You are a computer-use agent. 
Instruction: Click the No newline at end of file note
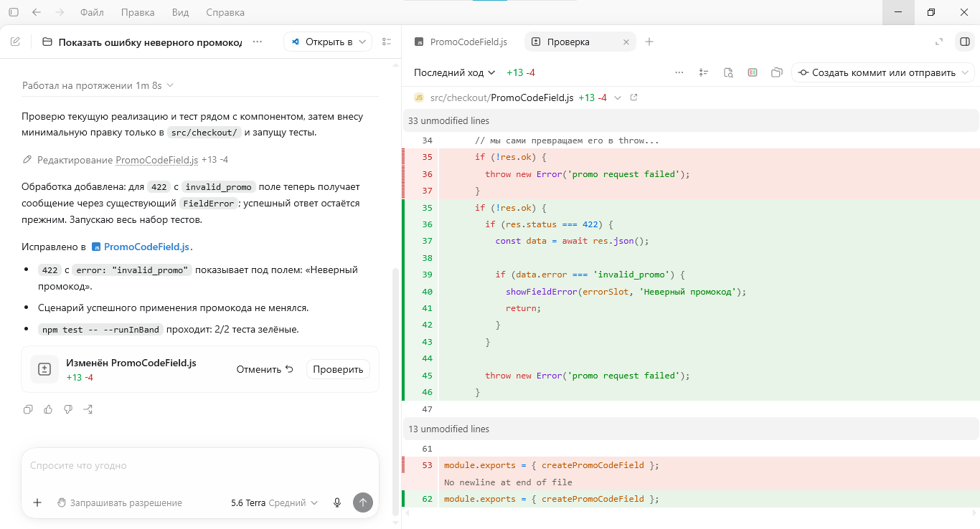(508, 482)
